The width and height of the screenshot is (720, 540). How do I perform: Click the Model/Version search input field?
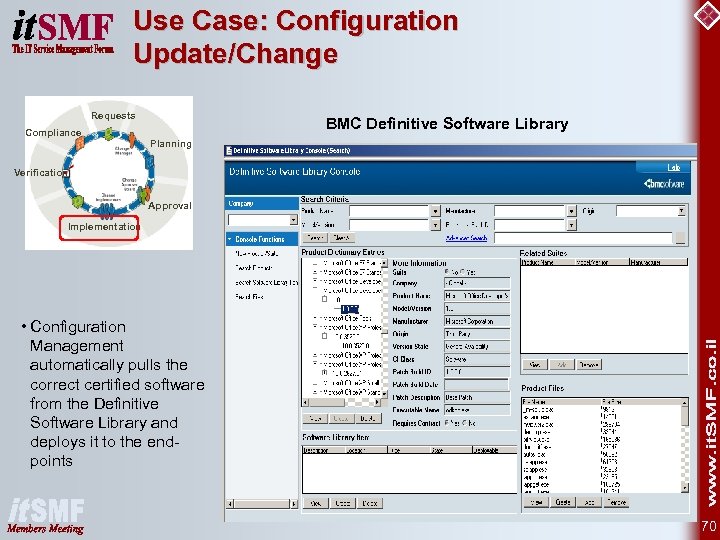tap(389, 225)
